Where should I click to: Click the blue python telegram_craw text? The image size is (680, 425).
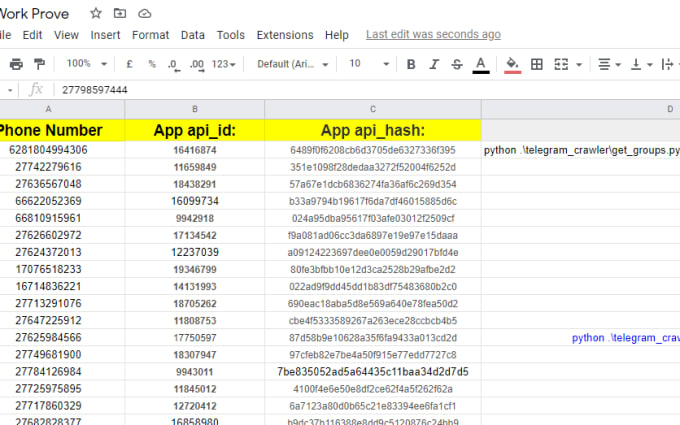625,338
